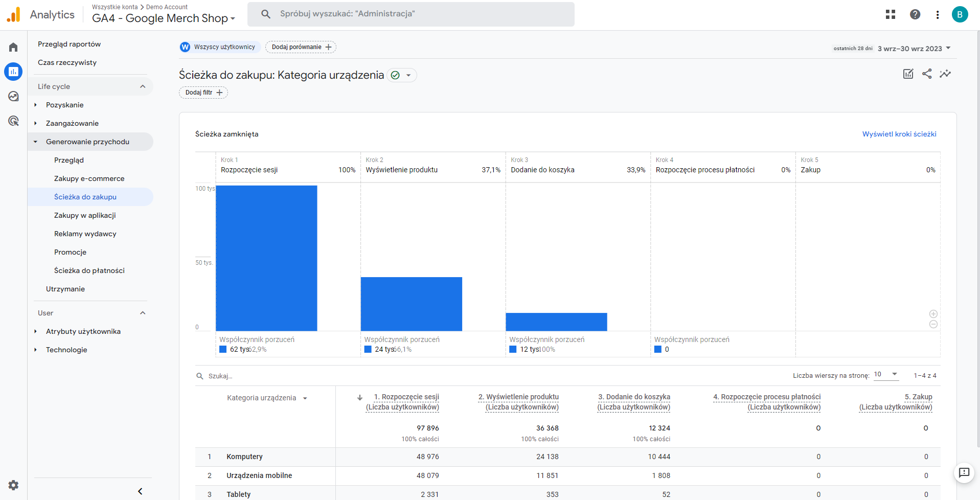This screenshot has width=980, height=500.
Task: Add a filter with Dodaj filtr button
Action: pyautogui.click(x=203, y=93)
